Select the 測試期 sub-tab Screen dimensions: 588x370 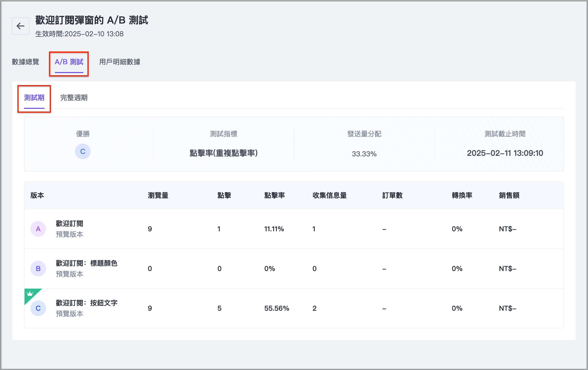click(x=34, y=98)
